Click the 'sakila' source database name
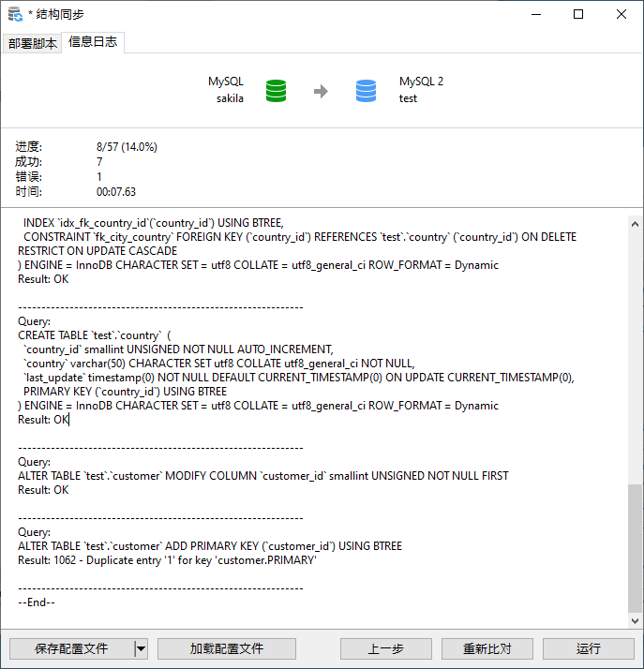 230,98
